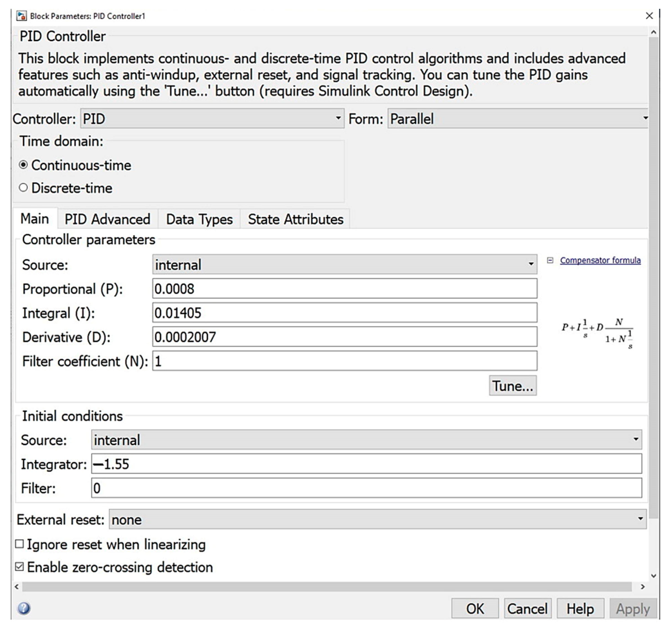Select the Discrete-time radio button
The image size is (672, 636).
coord(23,188)
